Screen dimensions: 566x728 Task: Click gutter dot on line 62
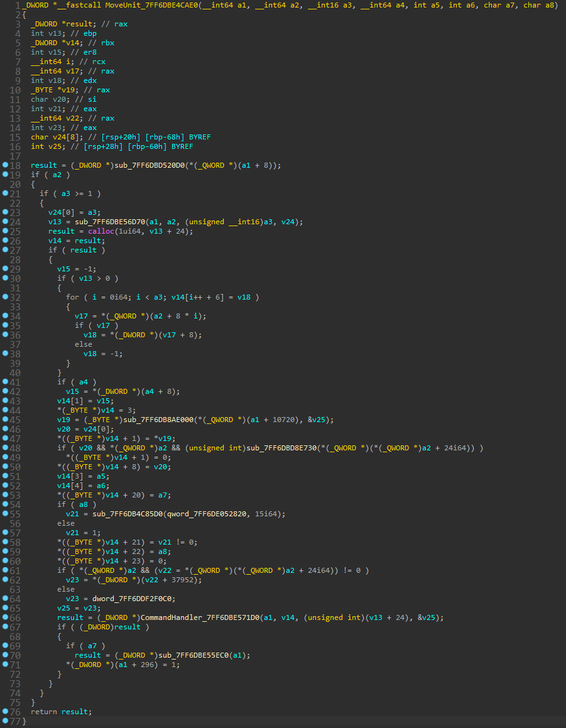(4, 580)
